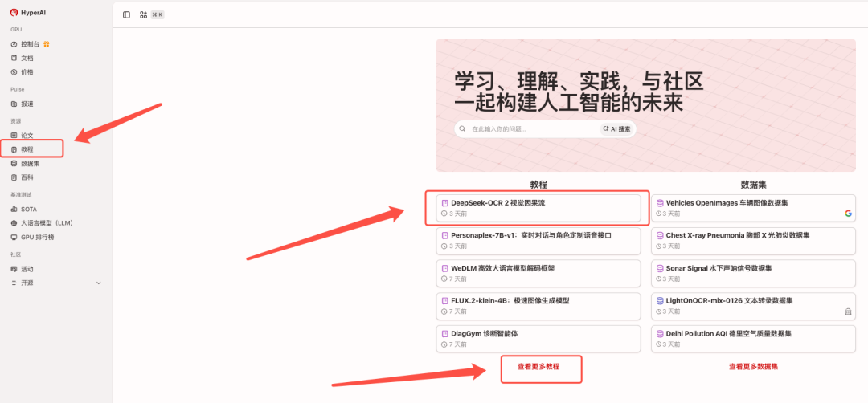Click the AI 搜索 button
This screenshot has width=868, height=403.
[x=616, y=128]
